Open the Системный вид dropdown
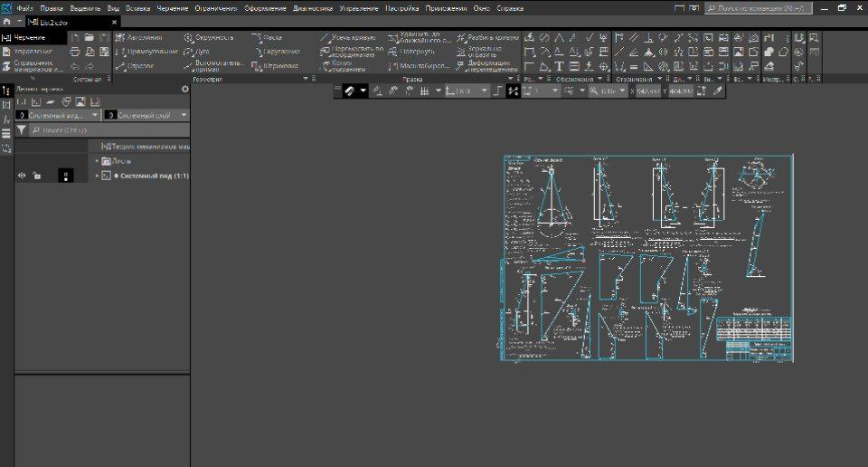 tap(95, 116)
